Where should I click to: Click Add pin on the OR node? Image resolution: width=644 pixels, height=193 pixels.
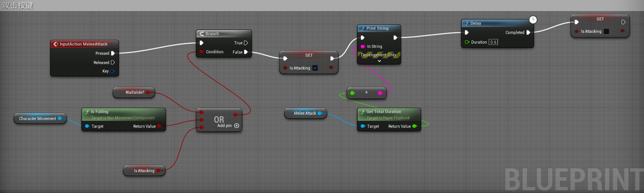point(237,126)
